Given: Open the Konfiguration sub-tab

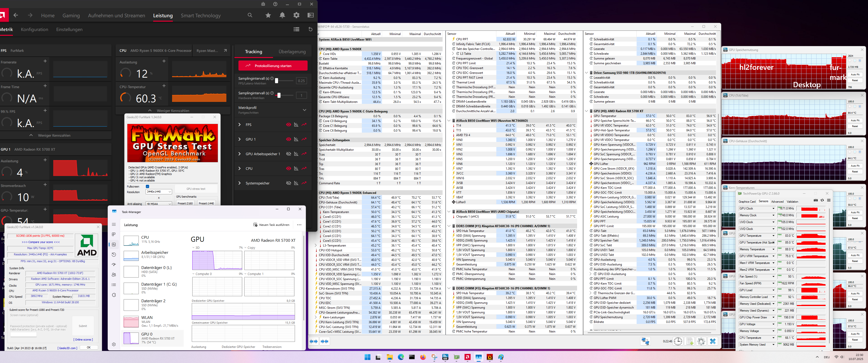Looking at the screenshot, I should [34, 29].
